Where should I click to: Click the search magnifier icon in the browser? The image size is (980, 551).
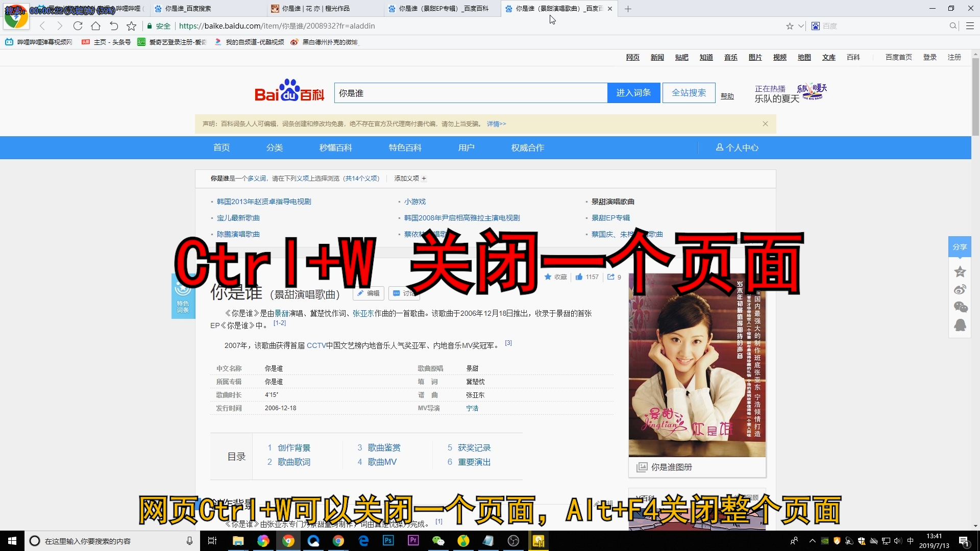pos(953,26)
